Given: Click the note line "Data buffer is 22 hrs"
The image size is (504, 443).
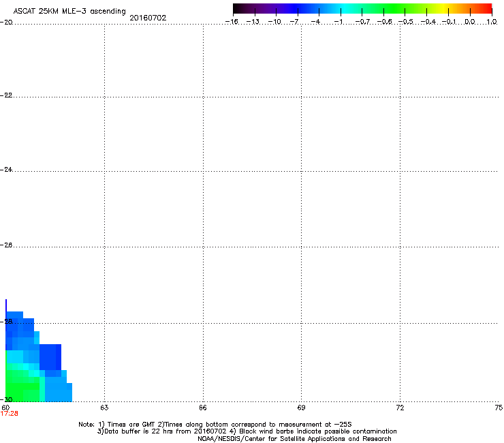Looking at the screenshot, I should pos(247,431).
